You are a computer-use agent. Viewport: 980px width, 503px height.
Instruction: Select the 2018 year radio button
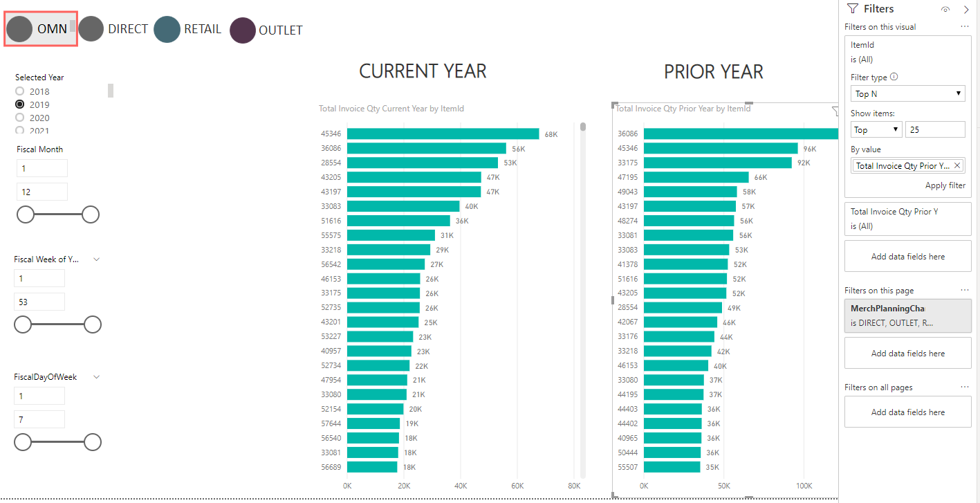(20, 91)
